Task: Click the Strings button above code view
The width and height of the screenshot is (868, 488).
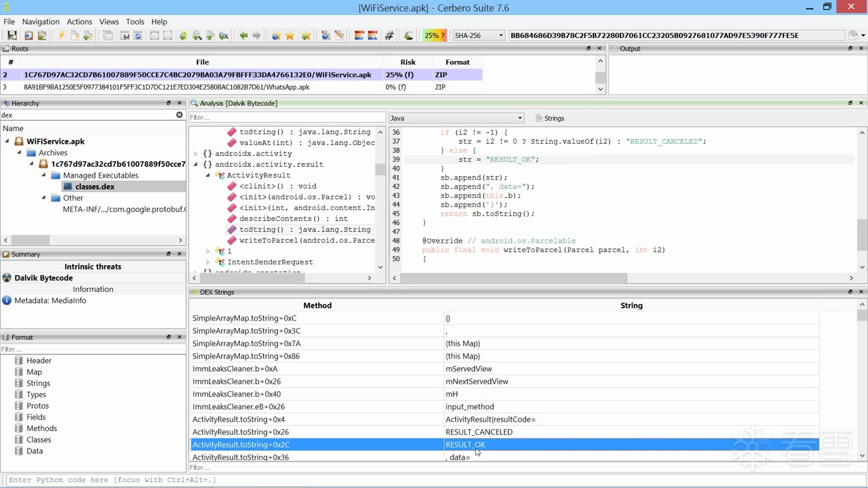Action: tap(550, 118)
